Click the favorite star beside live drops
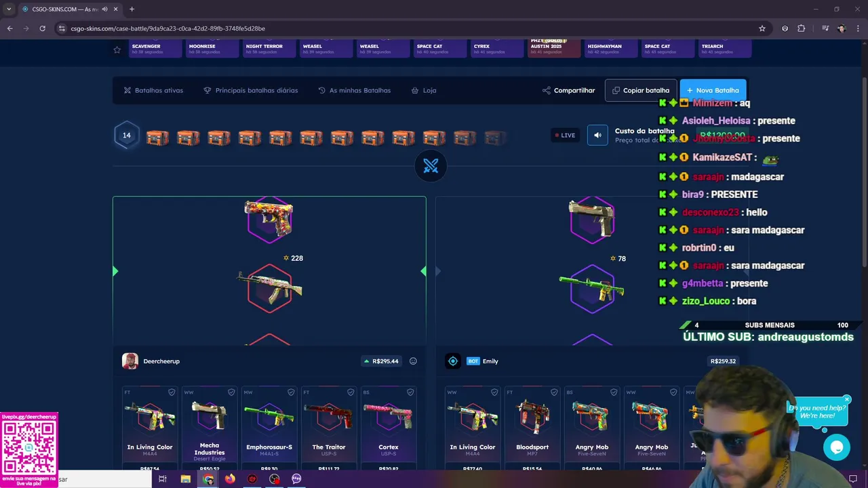 click(117, 49)
